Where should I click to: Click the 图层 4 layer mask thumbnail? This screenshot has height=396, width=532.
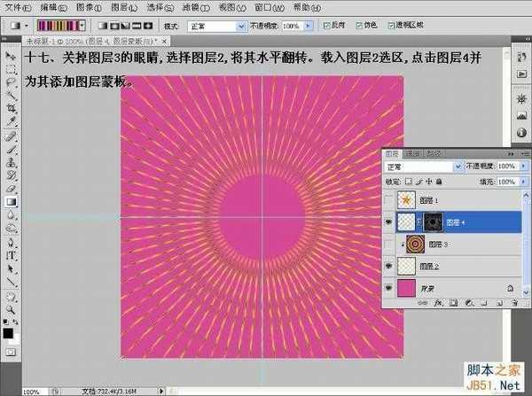click(434, 221)
